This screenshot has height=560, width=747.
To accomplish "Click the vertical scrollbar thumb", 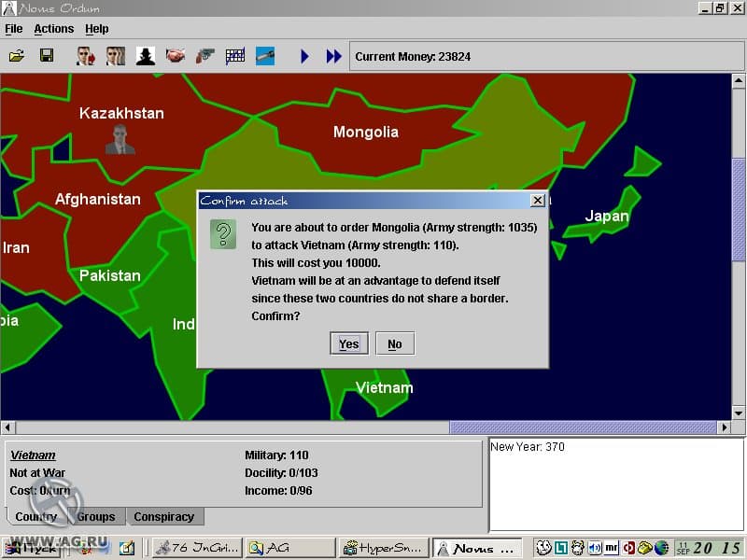I will pos(739,209).
